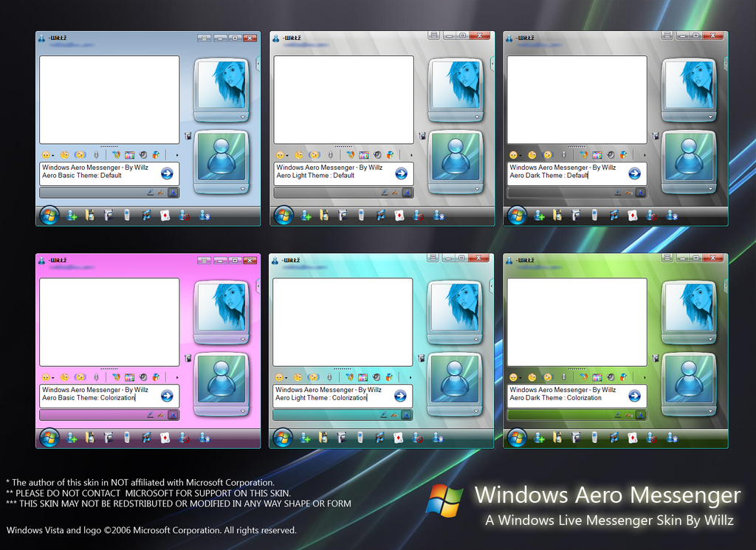Show menu button in Aero Dark Default titlebar

pyautogui.click(x=667, y=35)
